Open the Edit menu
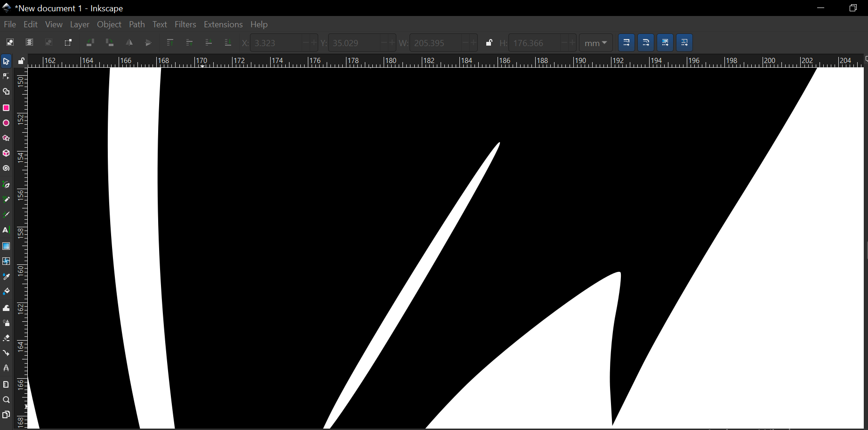Viewport: 868px width, 430px height. 31,24
